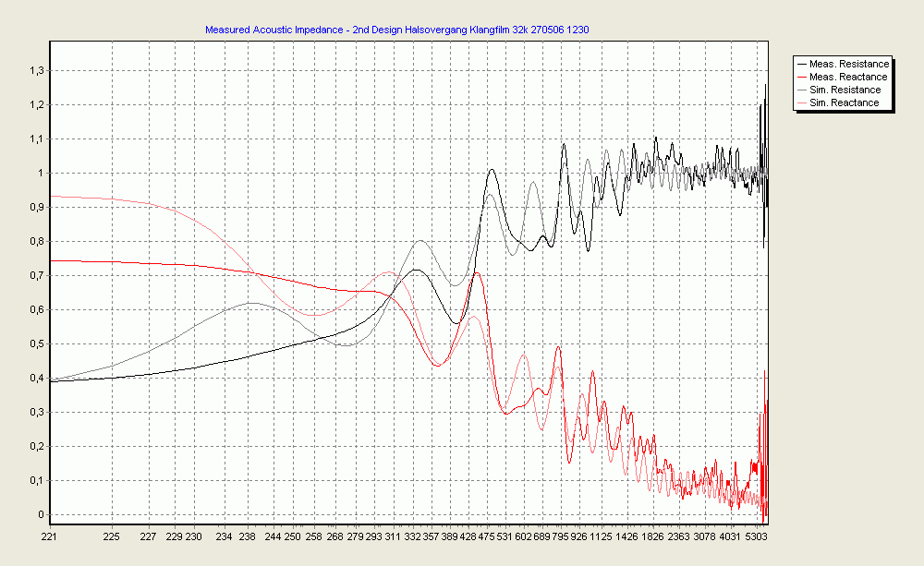Click x-axis frequency label 389
This screenshot has width=924, height=566.
pyautogui.click(x=450, y=536)
